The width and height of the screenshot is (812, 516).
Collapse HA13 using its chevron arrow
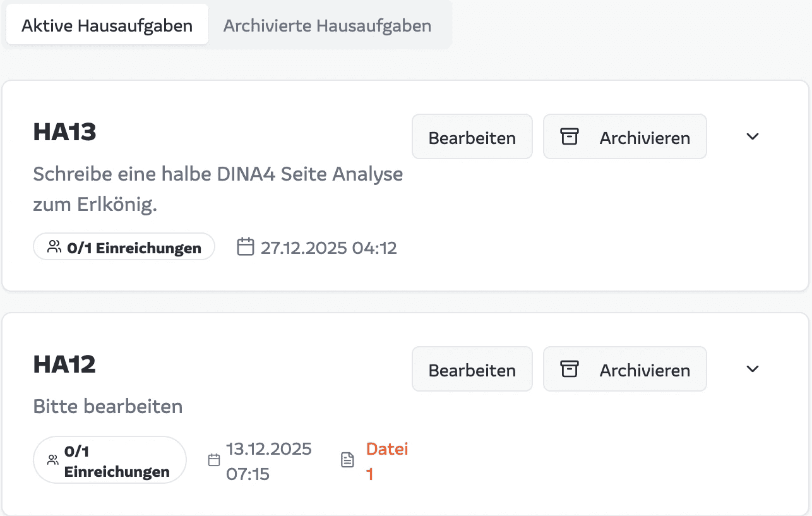coord(752,136)
